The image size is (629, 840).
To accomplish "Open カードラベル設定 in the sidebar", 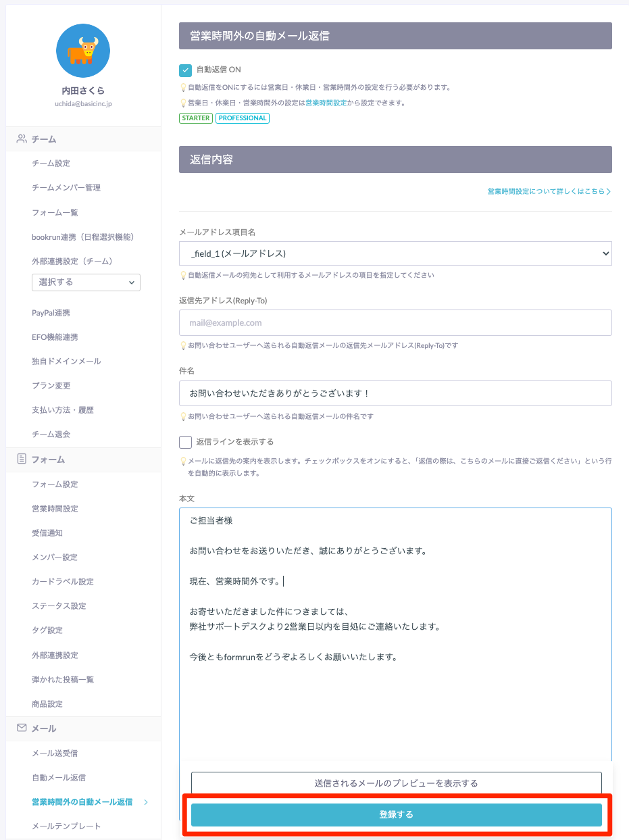I will click(x=63, y=582).
